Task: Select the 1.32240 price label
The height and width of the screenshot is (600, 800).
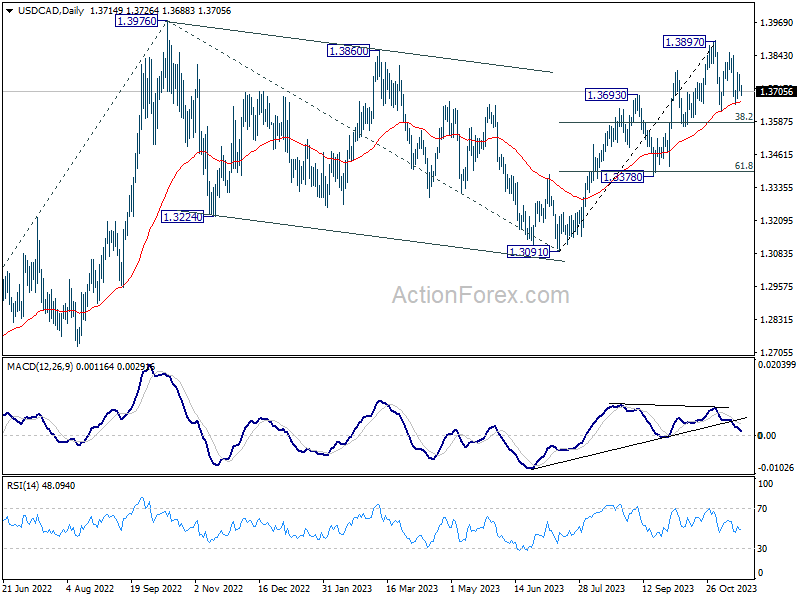Action: [183, 217]
